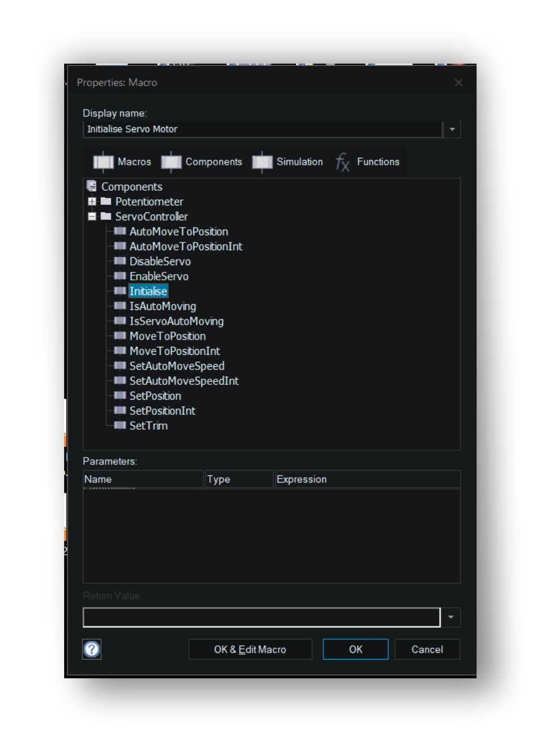Select the MoveToPosition macro label

(167, 336)
